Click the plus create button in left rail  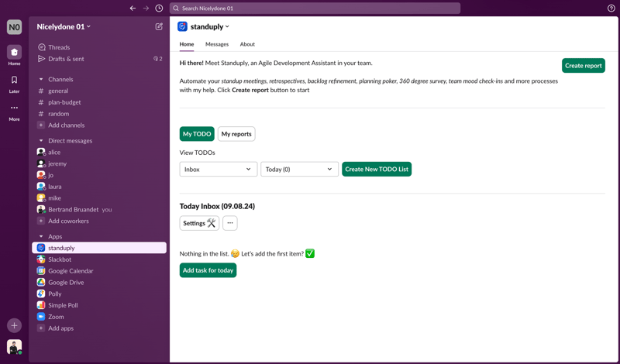coord(14,325)
